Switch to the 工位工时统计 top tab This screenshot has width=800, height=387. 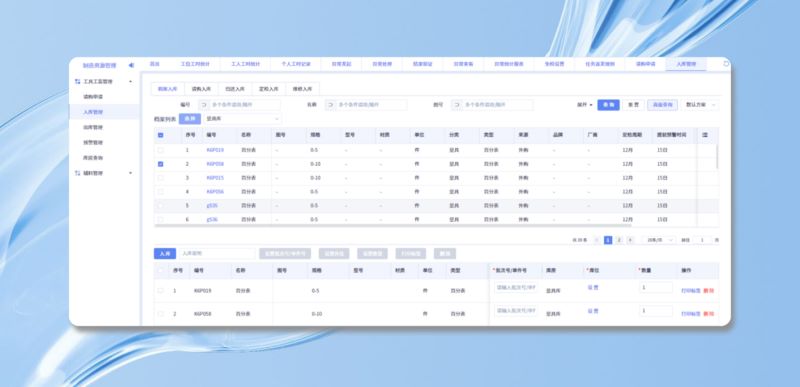[195, 64]
